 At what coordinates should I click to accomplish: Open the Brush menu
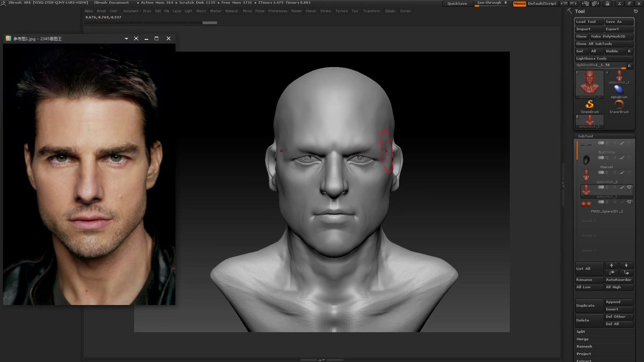(101, 11)
